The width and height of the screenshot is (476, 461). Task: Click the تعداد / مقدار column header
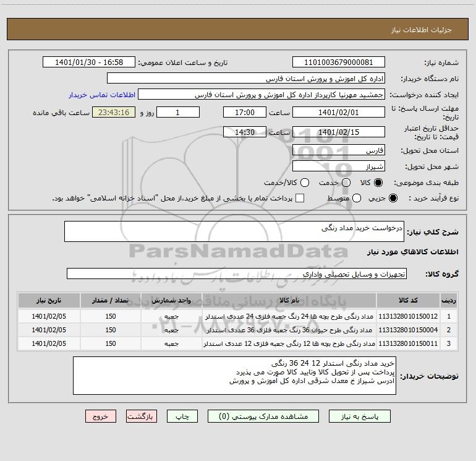[x=111, y=300]
